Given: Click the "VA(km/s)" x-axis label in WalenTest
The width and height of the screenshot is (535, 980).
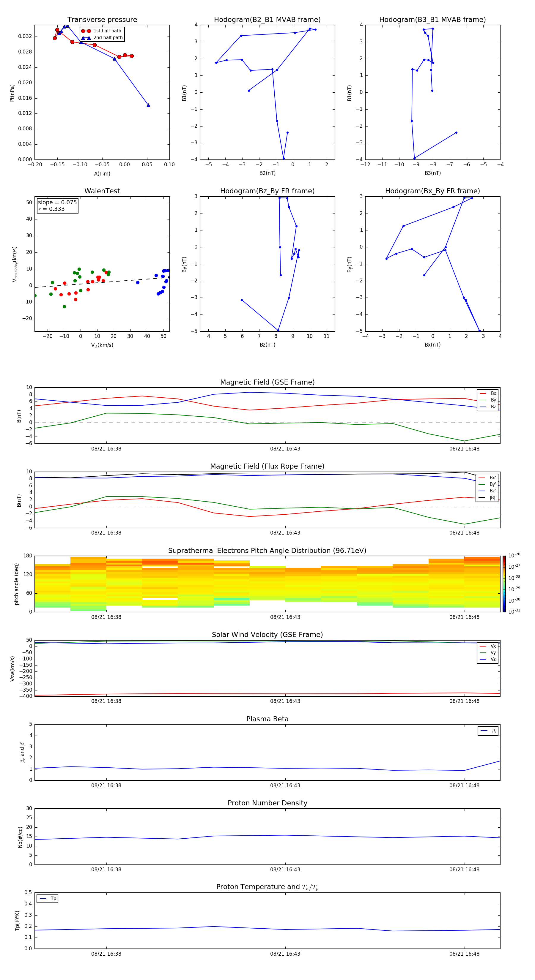Looking at the screenshot, I should pyautogui.click(x=102, y=345).
